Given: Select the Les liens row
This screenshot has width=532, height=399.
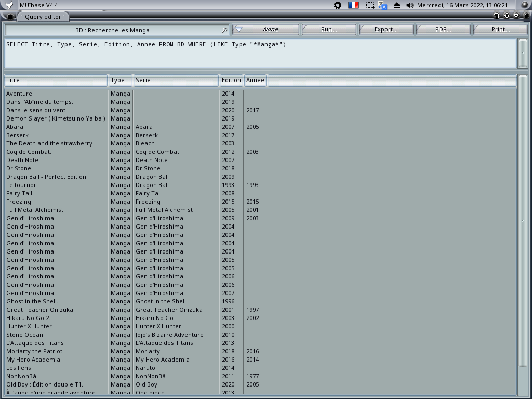Looking at the screenshot, I should pos(260,368).
